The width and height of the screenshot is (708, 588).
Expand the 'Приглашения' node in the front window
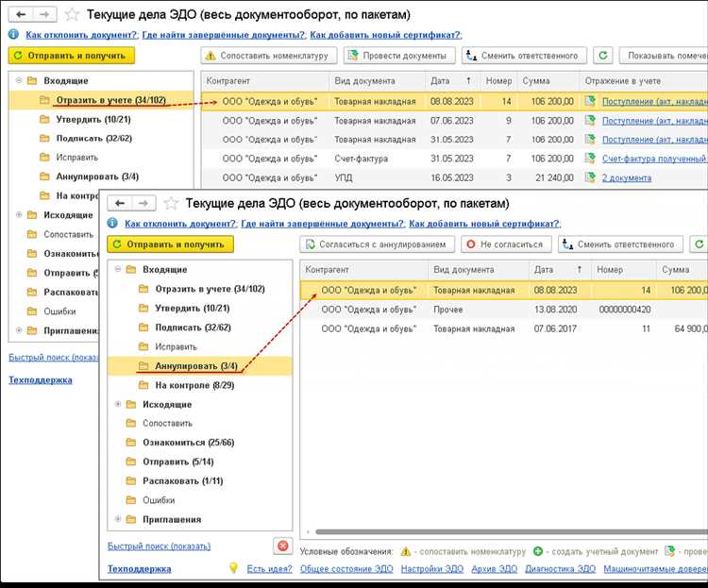coord(119,519)
